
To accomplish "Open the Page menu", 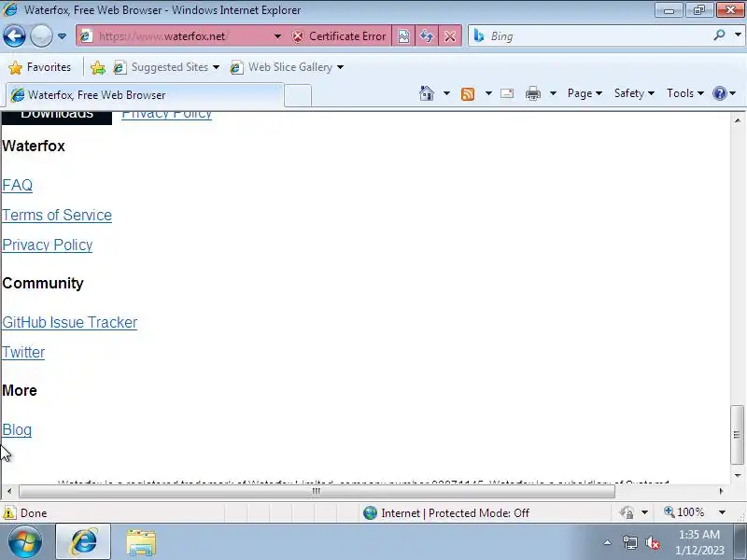I will tap(585, 93).
